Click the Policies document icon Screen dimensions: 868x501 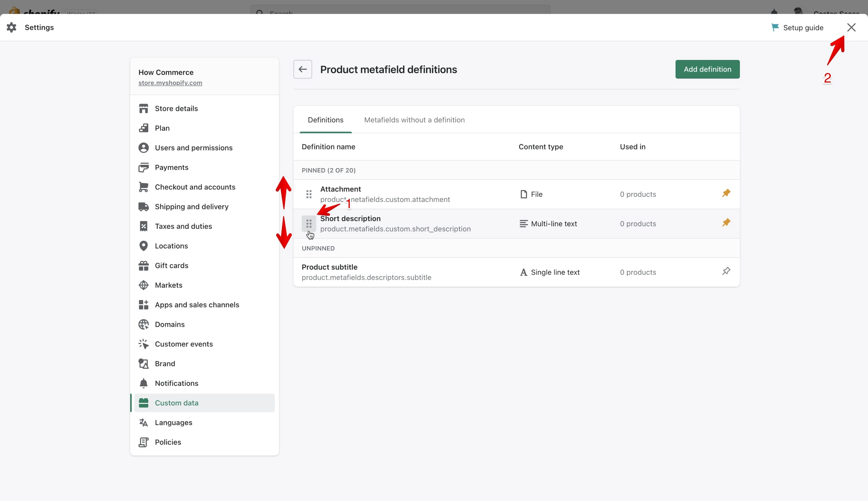[x=143, y=442]
